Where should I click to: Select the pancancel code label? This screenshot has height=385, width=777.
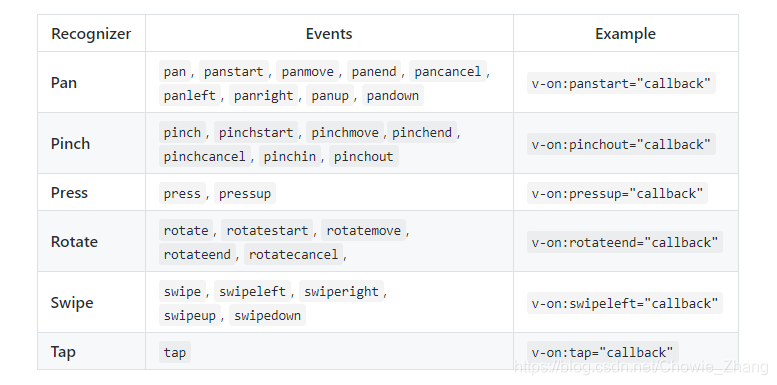[447, 71]
